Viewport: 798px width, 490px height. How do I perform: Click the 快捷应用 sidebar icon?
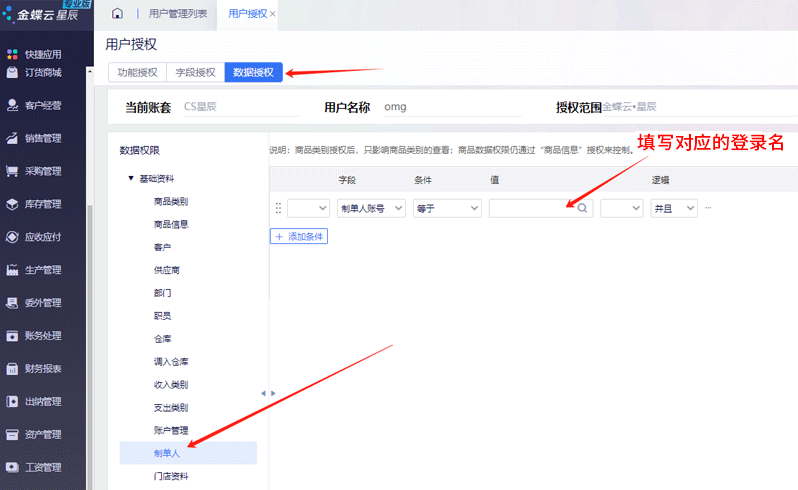tap(12, 54)
